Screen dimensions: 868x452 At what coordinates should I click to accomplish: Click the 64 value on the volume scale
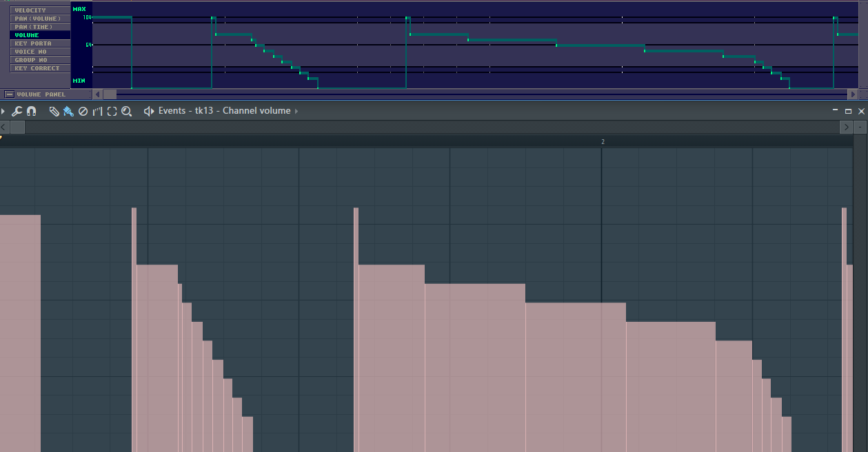tap(89, 45)
